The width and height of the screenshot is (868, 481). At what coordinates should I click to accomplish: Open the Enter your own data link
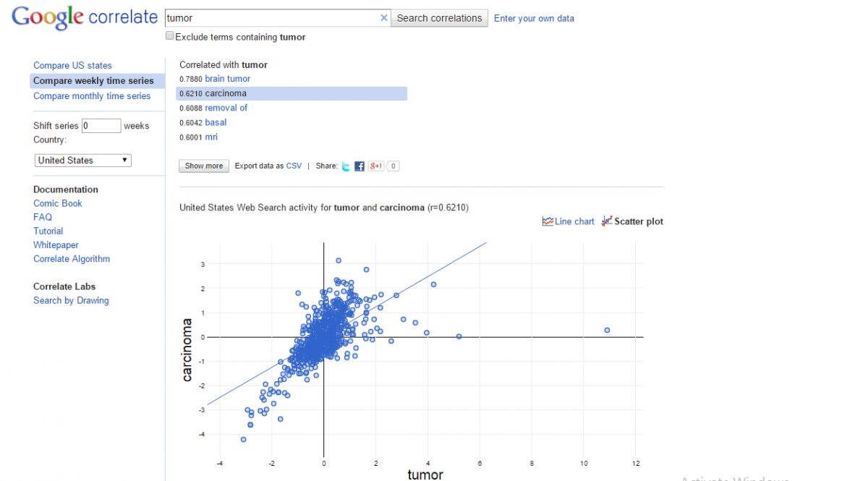(534, 19)
